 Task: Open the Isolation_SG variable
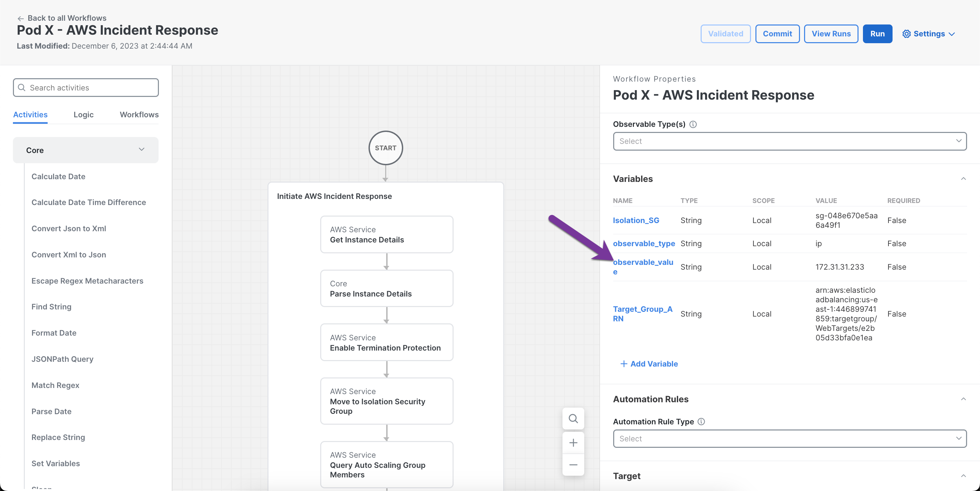[636, 220]
